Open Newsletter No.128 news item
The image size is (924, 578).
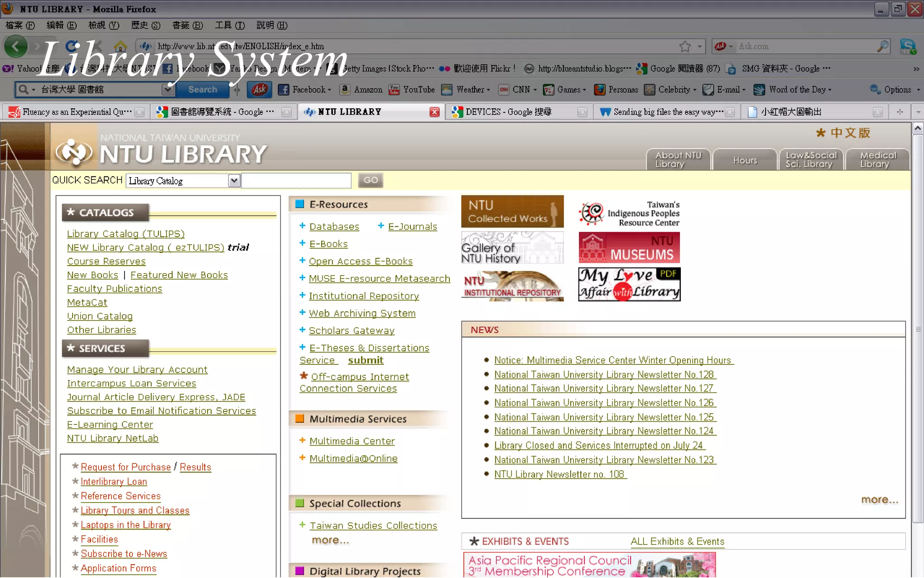click(605, 375)
